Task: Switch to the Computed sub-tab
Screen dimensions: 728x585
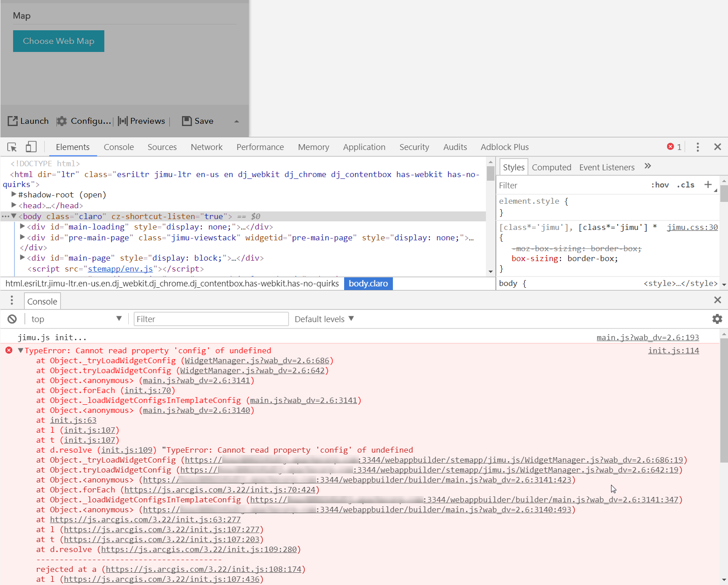Action: click(x=551, y=167)
